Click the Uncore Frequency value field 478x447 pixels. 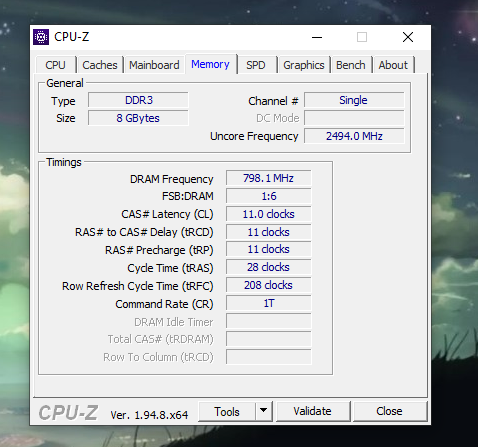(354, 136)
